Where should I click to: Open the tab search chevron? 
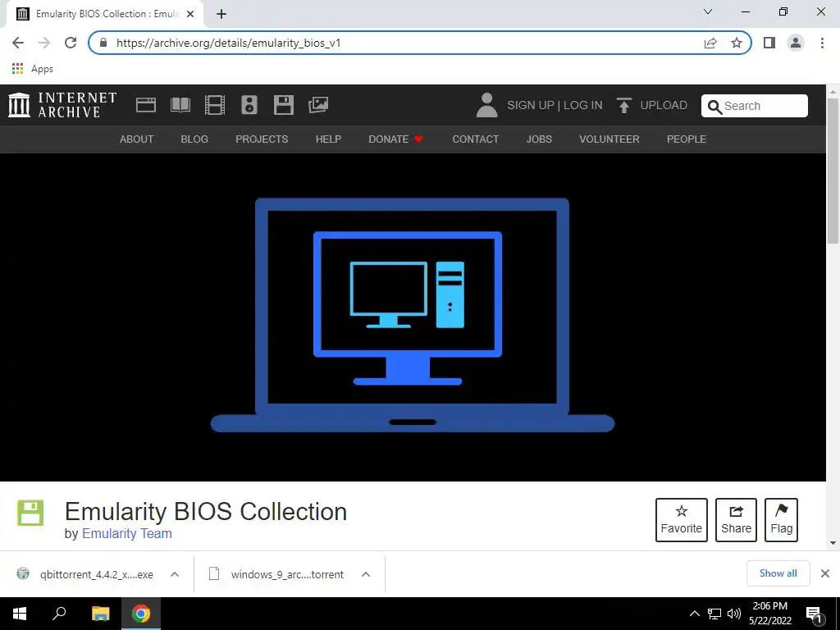click(708, 11)
